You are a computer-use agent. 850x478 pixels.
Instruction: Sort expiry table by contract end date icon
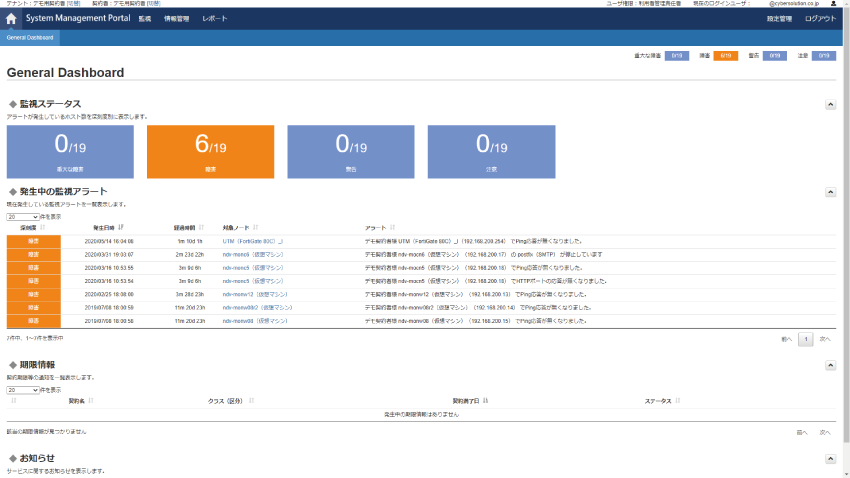coord(486,401)
